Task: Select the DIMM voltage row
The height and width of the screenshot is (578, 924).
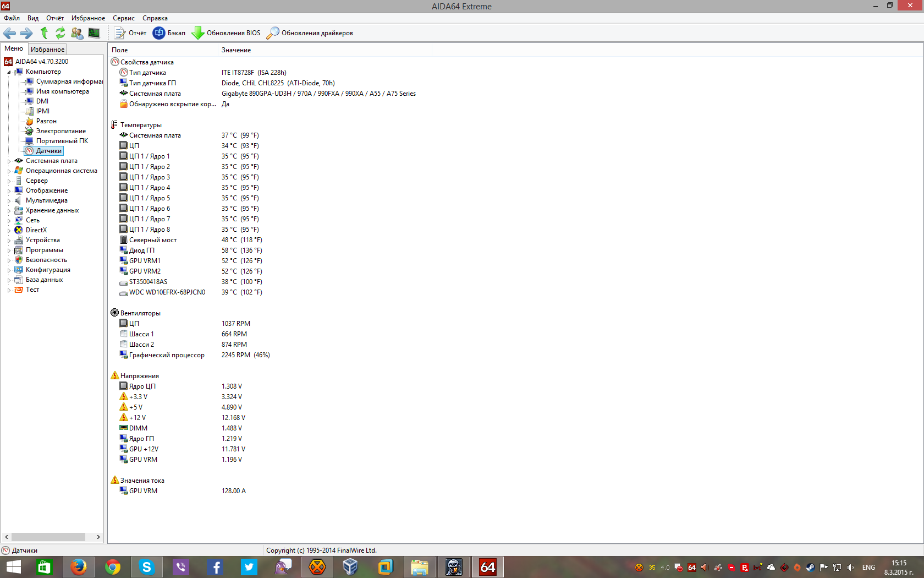Action: click(182, 428)
